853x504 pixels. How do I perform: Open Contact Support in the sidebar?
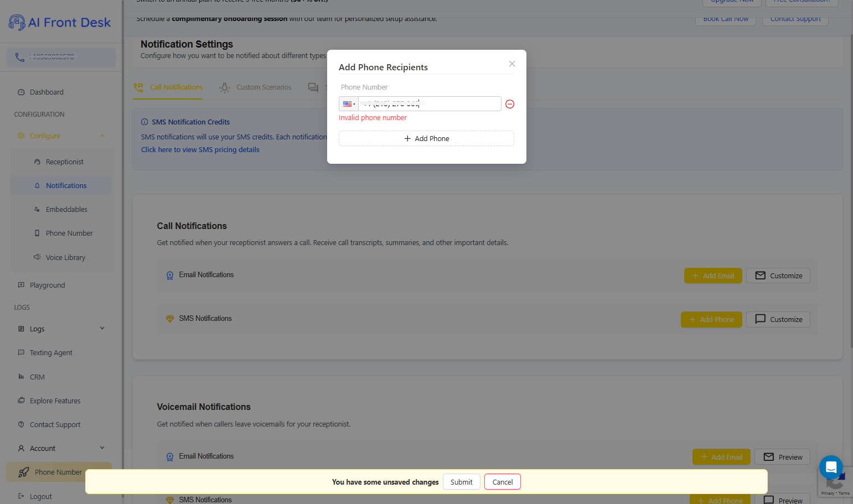55,425
